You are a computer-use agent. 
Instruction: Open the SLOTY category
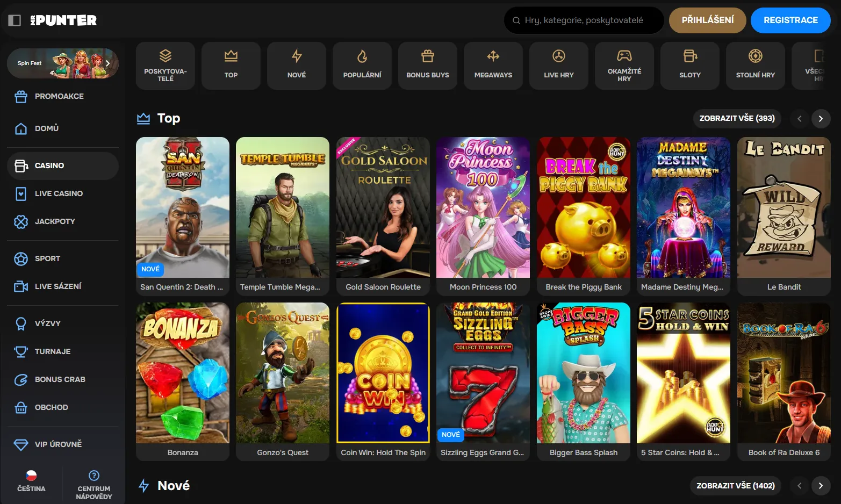coord(689,66)
